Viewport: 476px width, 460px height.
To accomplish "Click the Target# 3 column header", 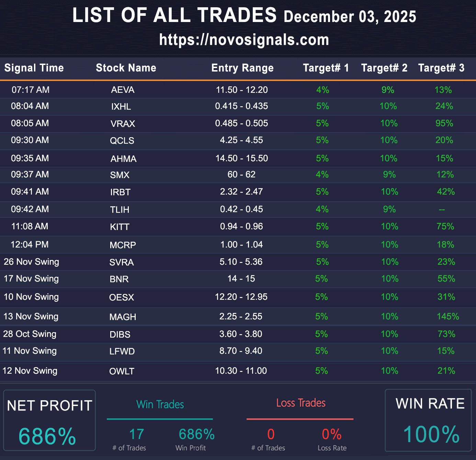I will pos(441,68).
